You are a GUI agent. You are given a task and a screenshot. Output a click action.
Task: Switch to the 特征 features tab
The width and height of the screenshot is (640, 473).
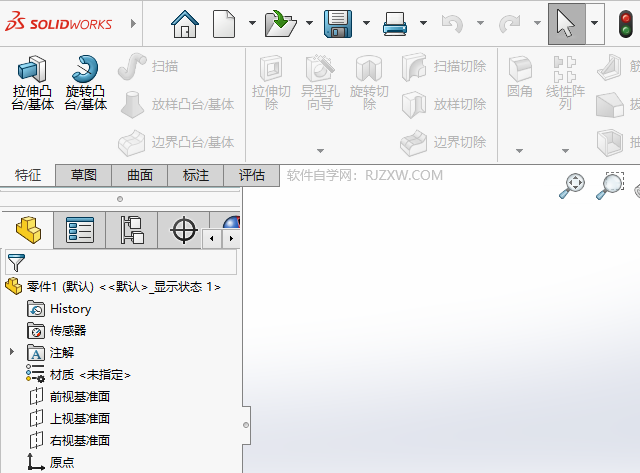[x=28, y=175]
